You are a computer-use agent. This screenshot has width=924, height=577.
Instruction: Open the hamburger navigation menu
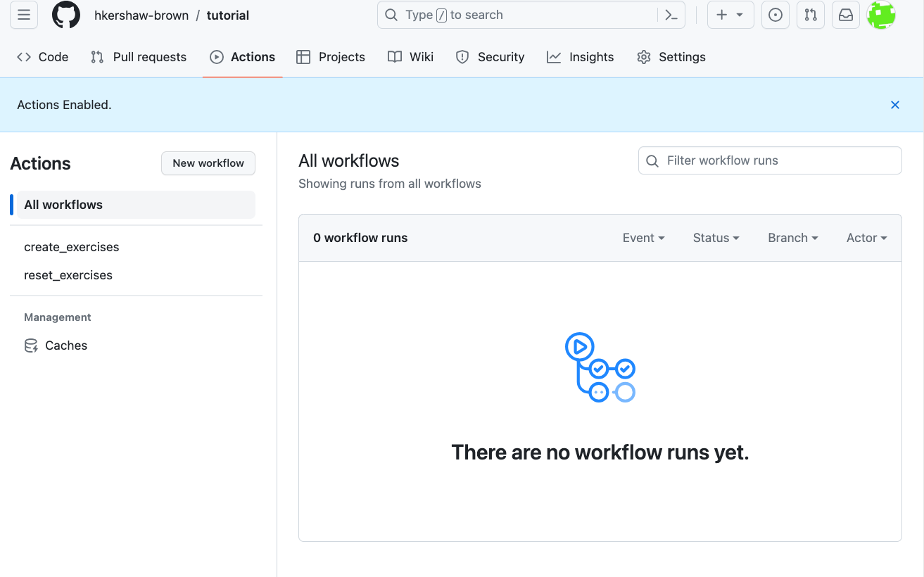[24, 15]
